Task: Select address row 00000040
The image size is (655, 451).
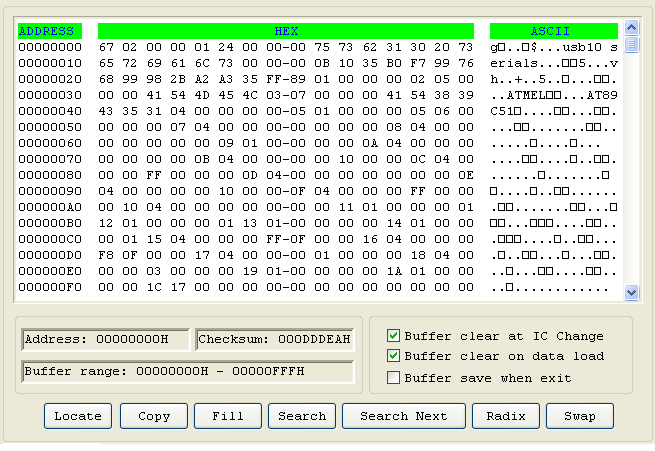Action: click(50, 111)
